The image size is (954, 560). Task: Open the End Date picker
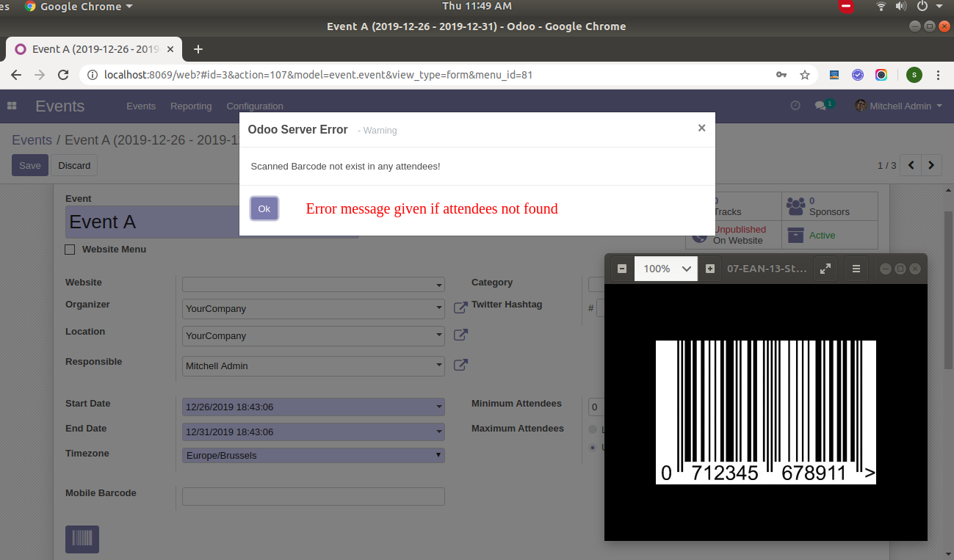(x=314, y=432)
